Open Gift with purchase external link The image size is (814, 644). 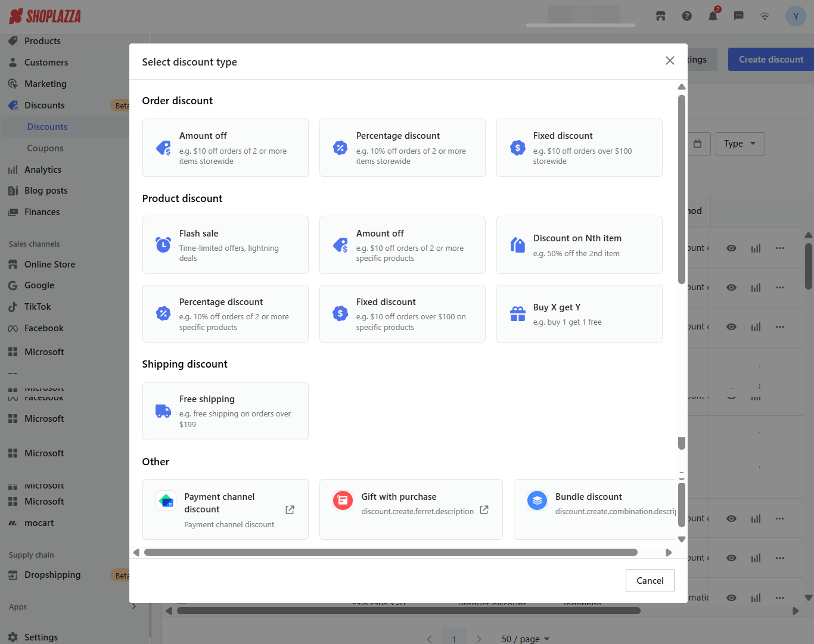coord(484,510)
